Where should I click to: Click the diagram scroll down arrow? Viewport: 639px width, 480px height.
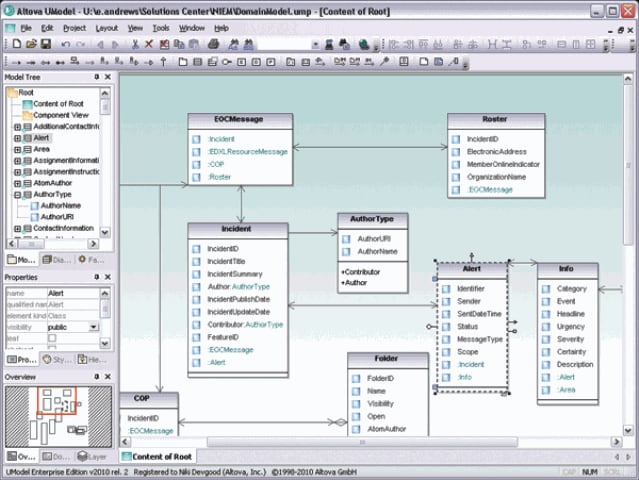(x=628, y=430)
